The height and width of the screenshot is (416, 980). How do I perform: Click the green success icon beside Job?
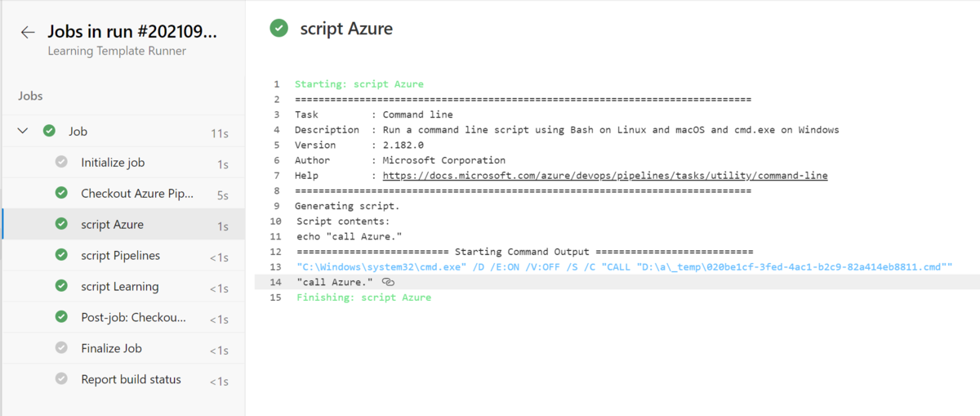click(x=49, y=131)
